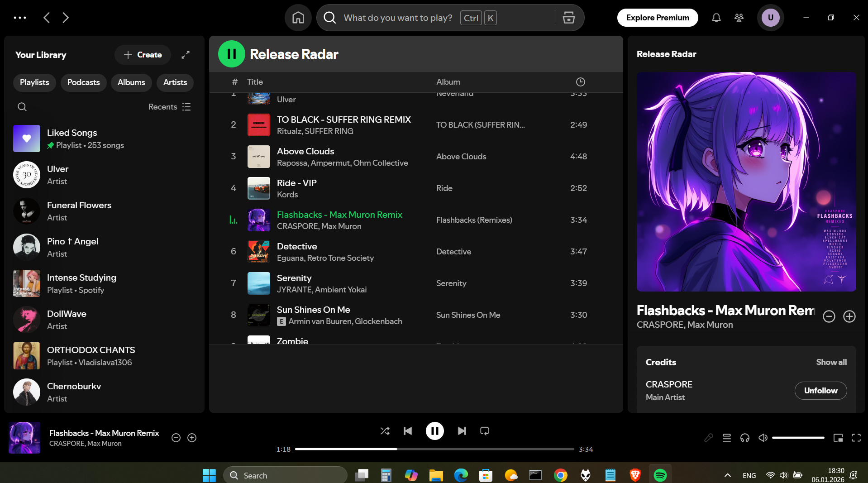Open Connect to a device headphones icon
The height and width of the screenshot is (483, 868).
(x=745, y=438)
